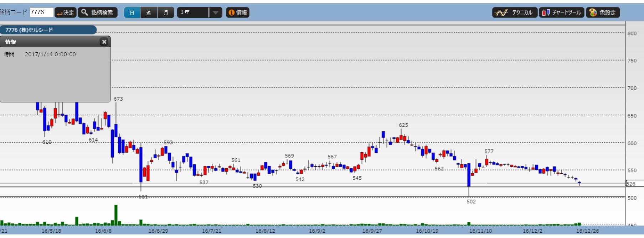Click the 502 low price label
The image size is (644, 238).
[x=471, y=202]
